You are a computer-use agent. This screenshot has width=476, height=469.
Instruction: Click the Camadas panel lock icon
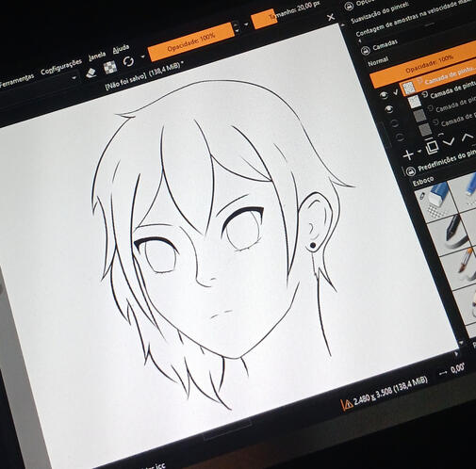click(x=365, y=50)
